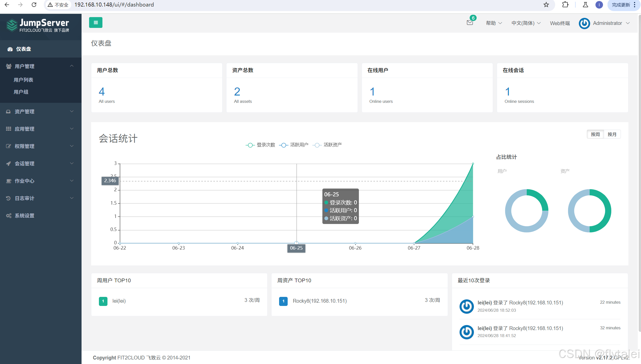Toggle the 活跃资产 legend series
Image resolution: width=641 pixels, height=364 pixels.
(x=327, y=145)
